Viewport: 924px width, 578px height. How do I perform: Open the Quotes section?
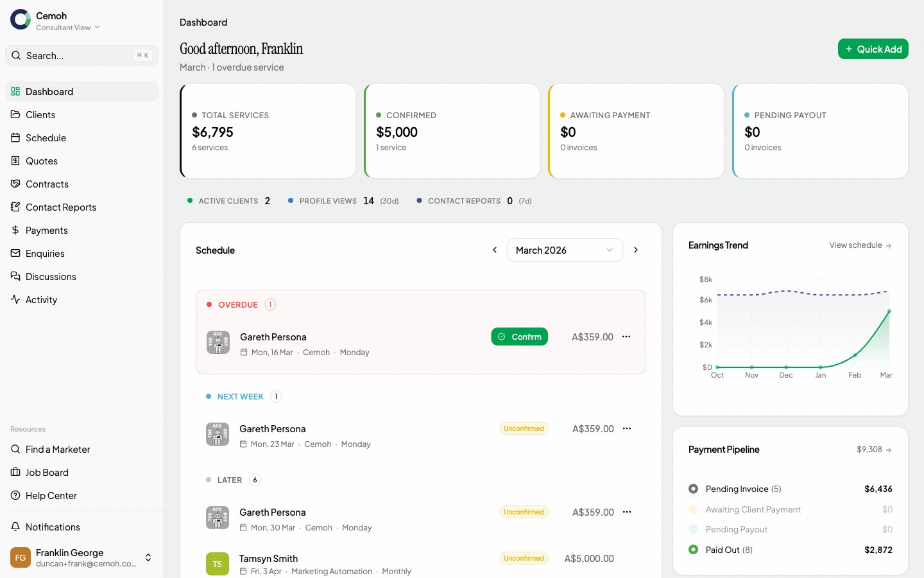tap(40, 161)
